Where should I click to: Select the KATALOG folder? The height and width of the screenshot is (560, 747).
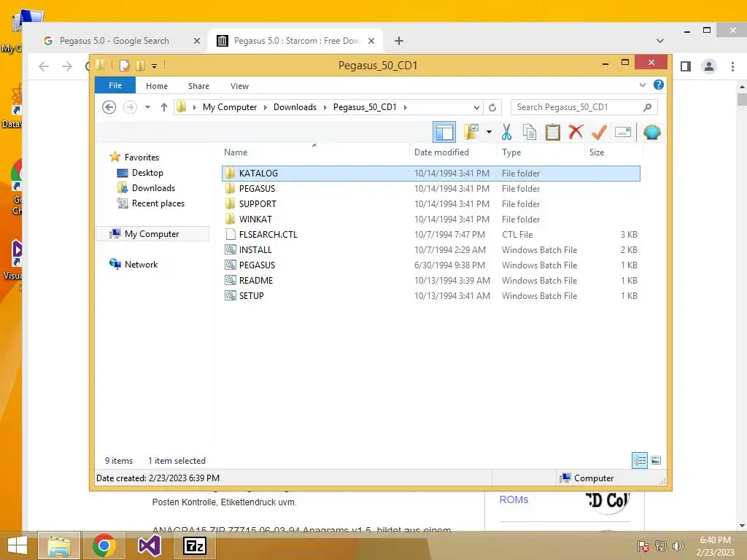pyautogui.click(x=430, y=174)
